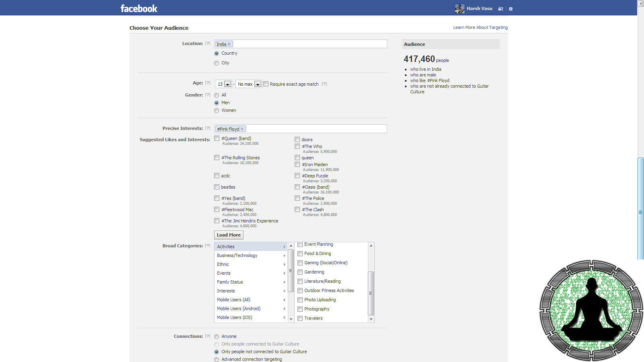This screenshot has width=644, height=362.
Task: Tick the acdc suggested interest
Action: pos(217,176)
